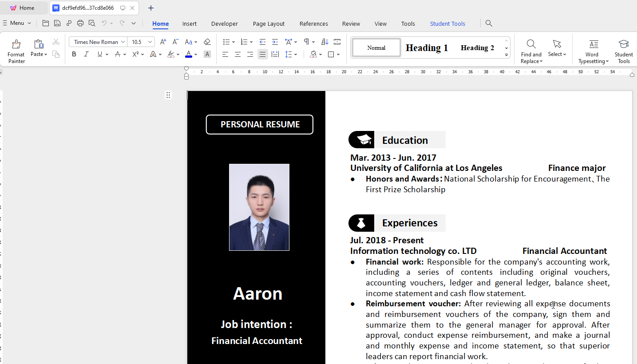Open Find and Replace
637x364 pixels.
pyautogui.click(x=531, y=50)
